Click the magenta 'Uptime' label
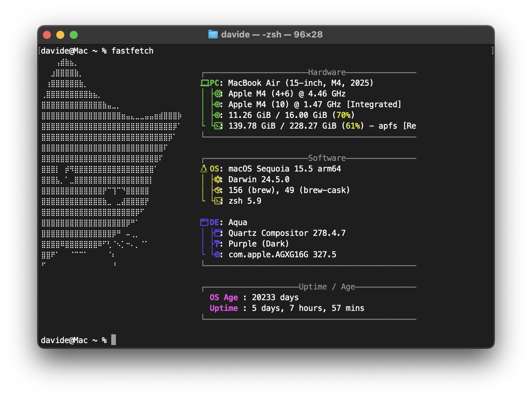 [224, 308]
